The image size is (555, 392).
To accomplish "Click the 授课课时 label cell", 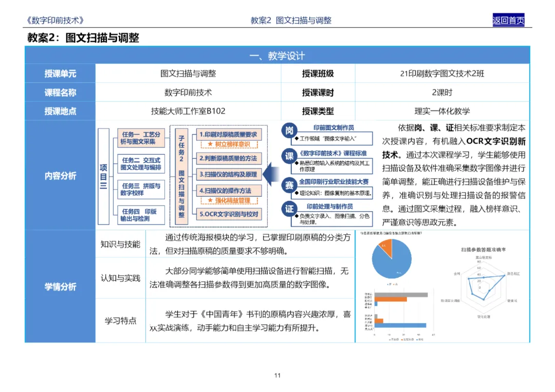I will tap(318, 92).
